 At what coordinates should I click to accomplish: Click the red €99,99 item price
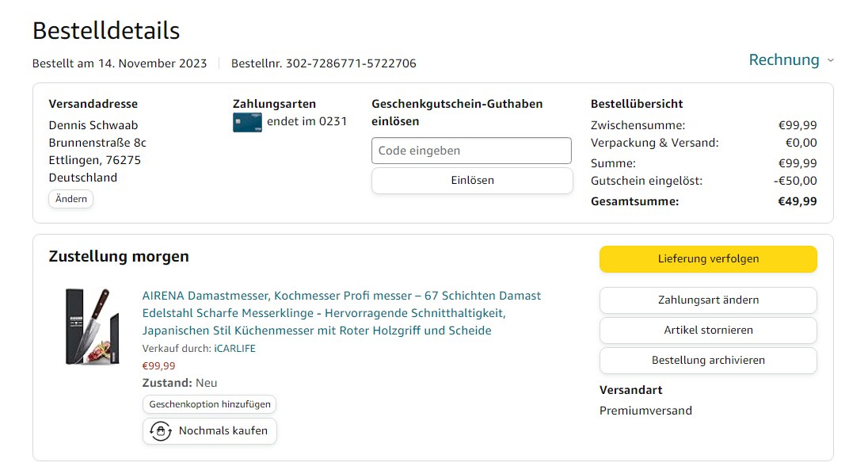point(158,366)
